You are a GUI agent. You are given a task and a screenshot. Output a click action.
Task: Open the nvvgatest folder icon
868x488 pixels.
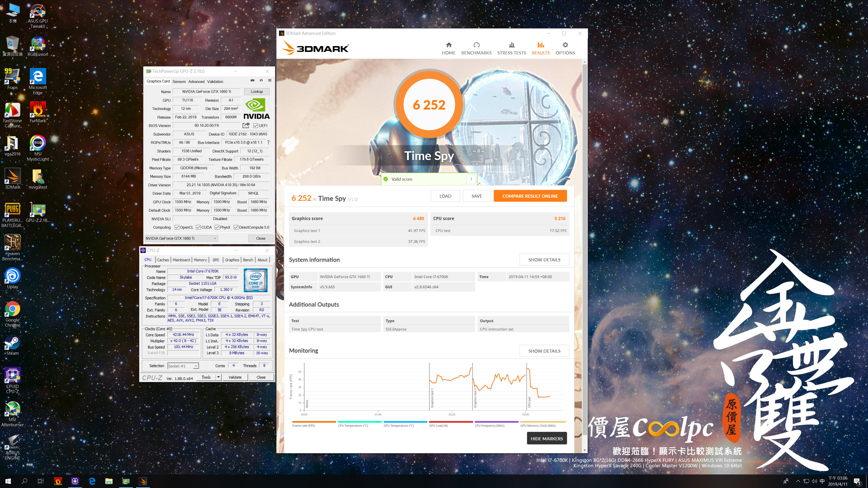point(38,178)
